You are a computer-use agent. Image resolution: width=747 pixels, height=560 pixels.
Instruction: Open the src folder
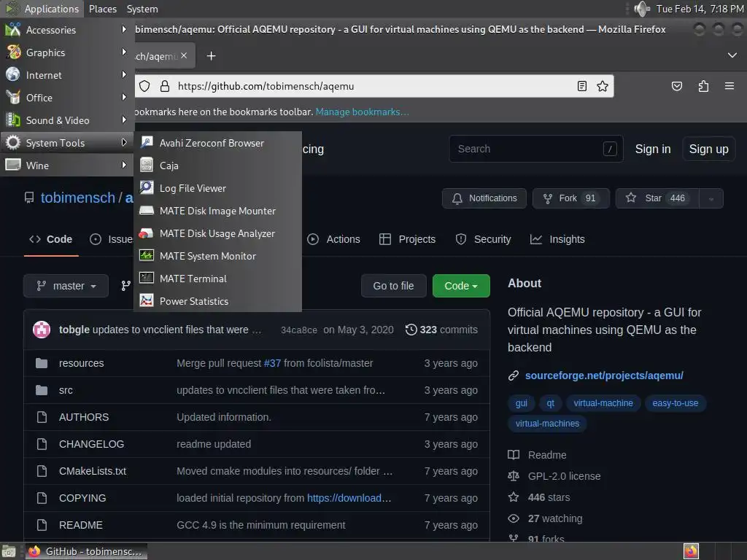66,391
